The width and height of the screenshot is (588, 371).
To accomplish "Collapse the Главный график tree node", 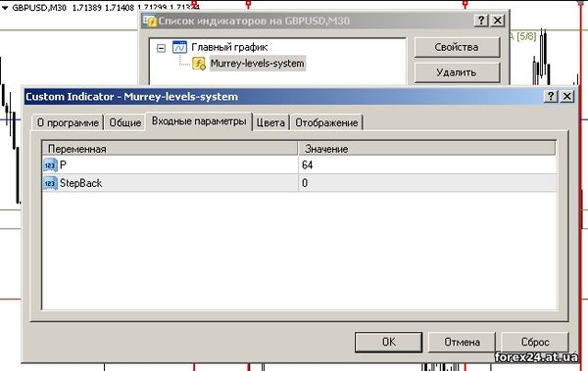I will coord(162,48).
